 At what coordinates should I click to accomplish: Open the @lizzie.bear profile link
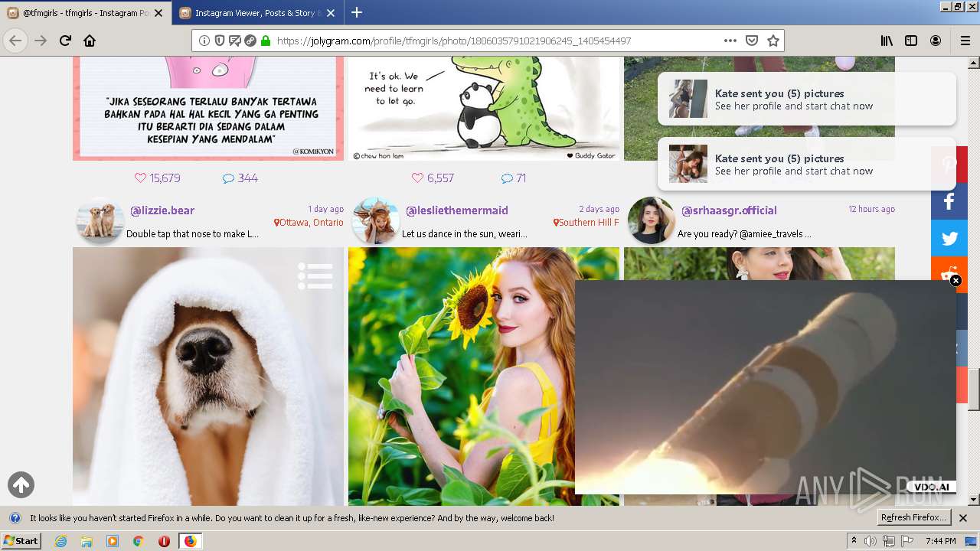point(162,210)
